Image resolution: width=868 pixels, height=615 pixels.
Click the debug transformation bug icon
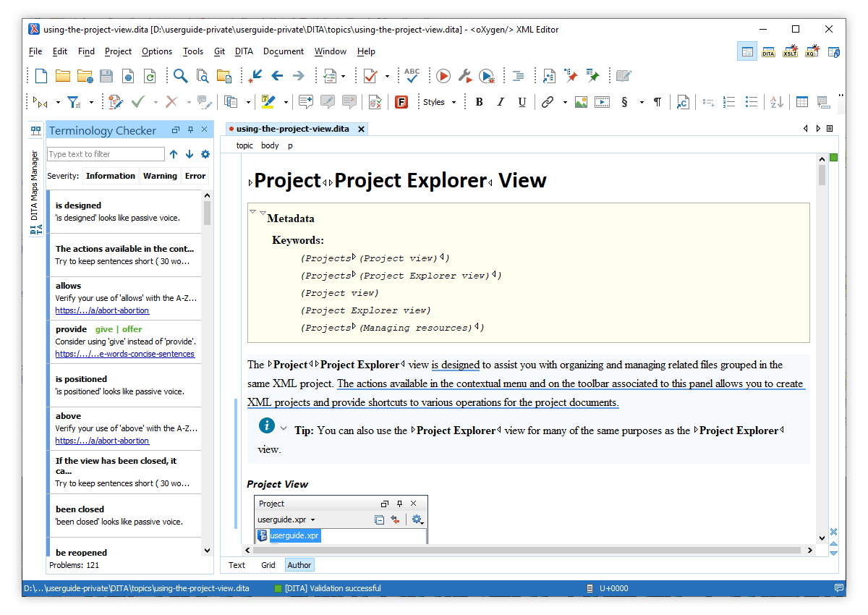tap(487, 76)
